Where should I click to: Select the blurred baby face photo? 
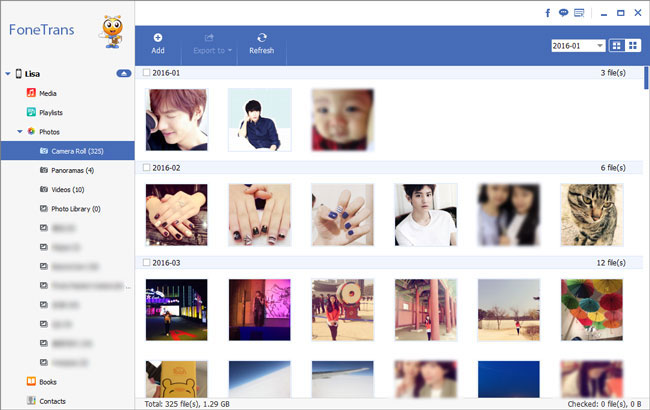point(342,120)
